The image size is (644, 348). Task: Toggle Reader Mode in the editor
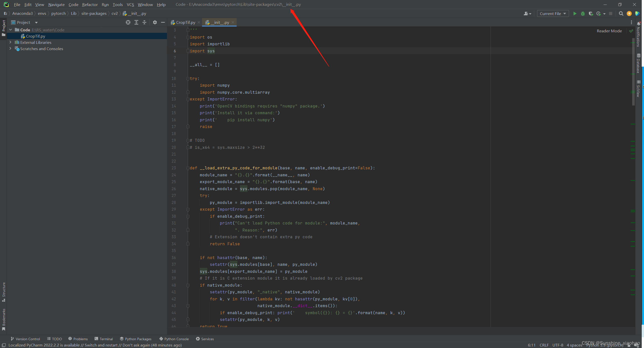pos(609,31)
